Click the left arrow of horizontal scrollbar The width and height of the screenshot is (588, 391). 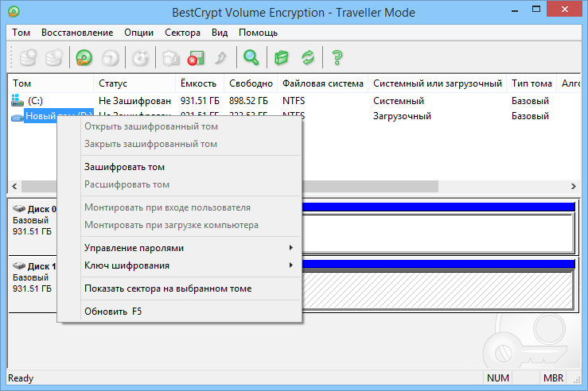14,186
